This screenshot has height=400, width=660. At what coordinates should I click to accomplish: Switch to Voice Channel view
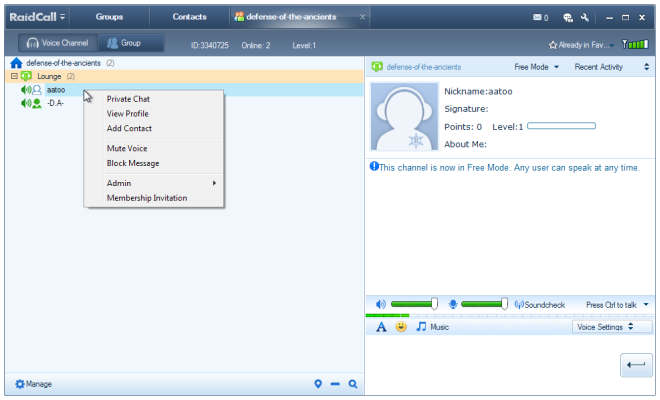click(x=58, y=43)
